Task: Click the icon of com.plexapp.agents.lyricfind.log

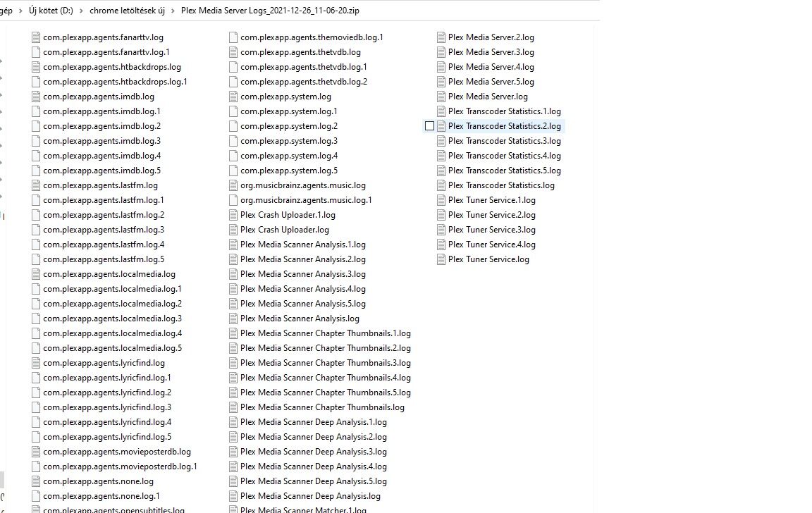Action: pos(36,363)
